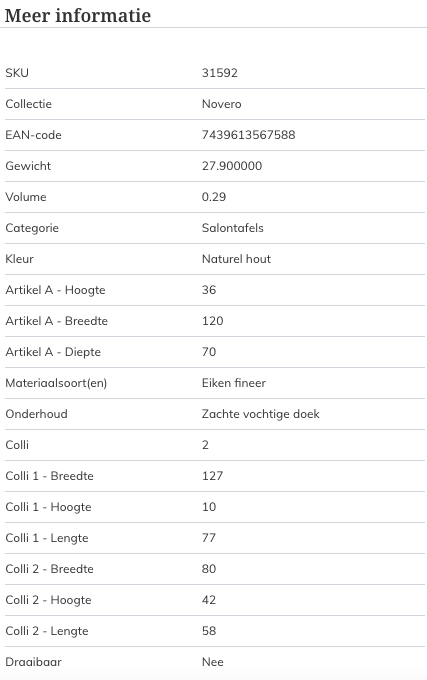
Task: Click the Colli row label
Action: pyautogui.click(x=17, y=445)
